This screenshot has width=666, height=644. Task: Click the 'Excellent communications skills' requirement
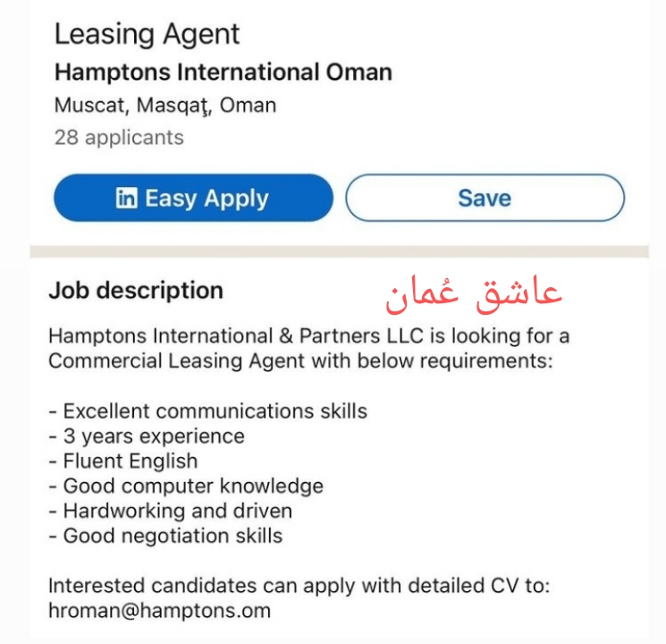207,411
